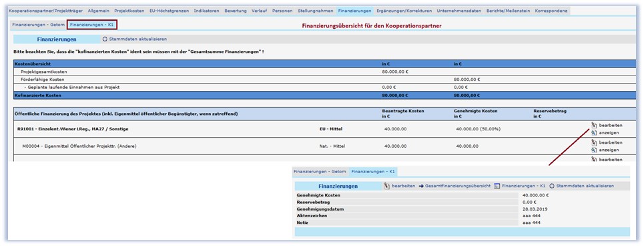Screen dimensions: 644x246
Task: Click the EU - Mittel cell
Action: 330,129
